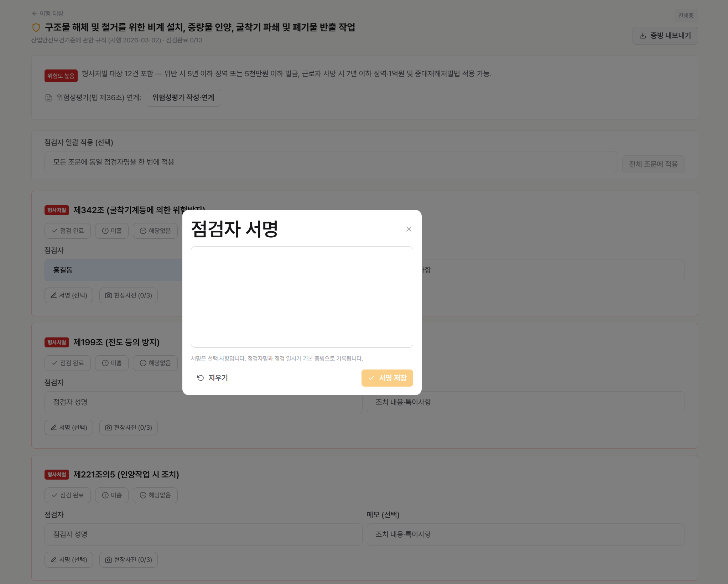Viewport: 728px width, 584px height.
Task: Click 전체 조문에 적용 button
Action: 653,164
